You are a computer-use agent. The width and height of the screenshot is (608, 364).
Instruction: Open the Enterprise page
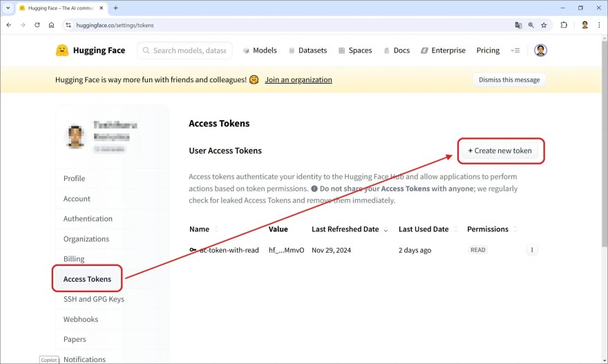[x=443, y=50]
